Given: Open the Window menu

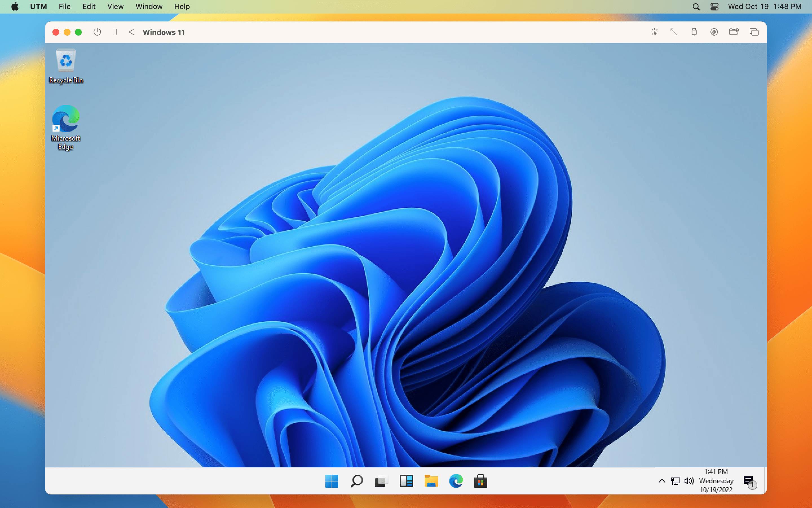Looking at the screenshot, I should click(x=149, y=6).
